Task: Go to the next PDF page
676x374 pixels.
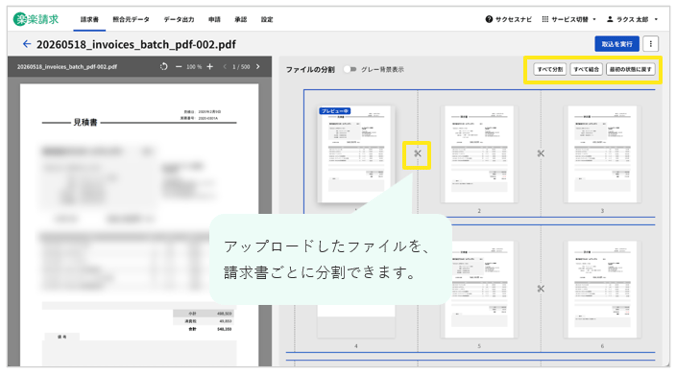Action: 258,67
